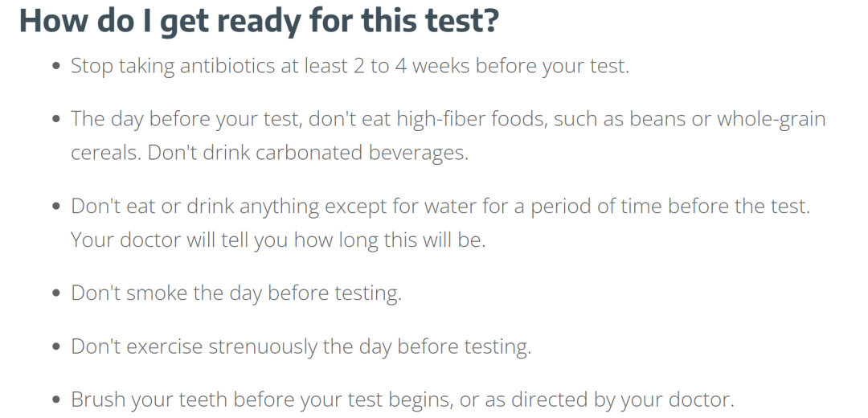Click the bullet dot before "The day before your test"
This screenshot has width=868, height=418.
[56, 120]
